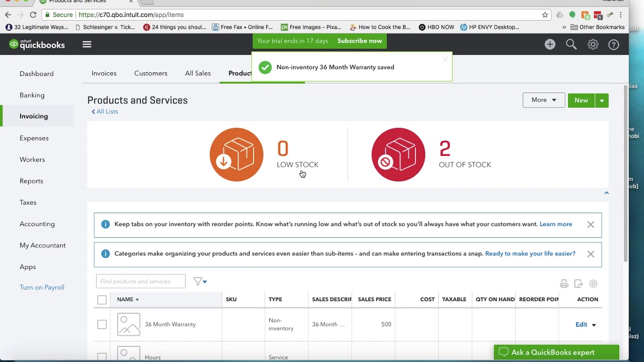Expand Edit action dropdown for 36 Month Warranty
The height and width of the screenshot is (362, 644).
[594, 325]
